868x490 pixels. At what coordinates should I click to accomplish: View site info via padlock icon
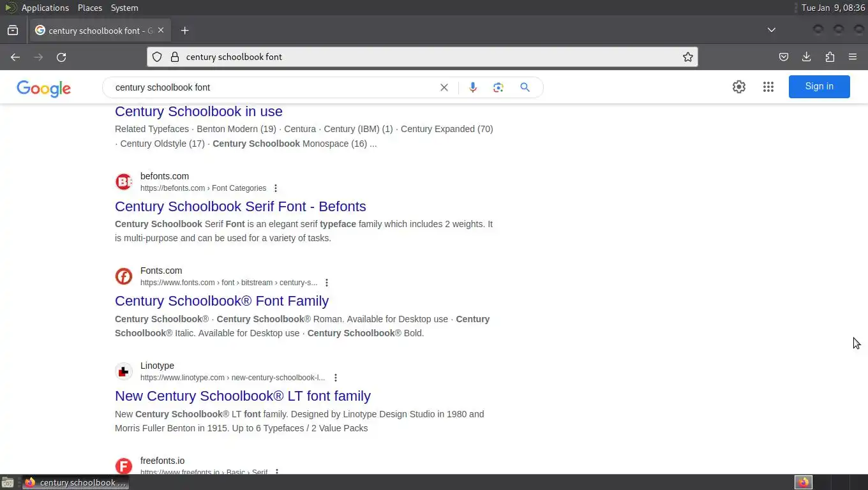coord(174,57)
